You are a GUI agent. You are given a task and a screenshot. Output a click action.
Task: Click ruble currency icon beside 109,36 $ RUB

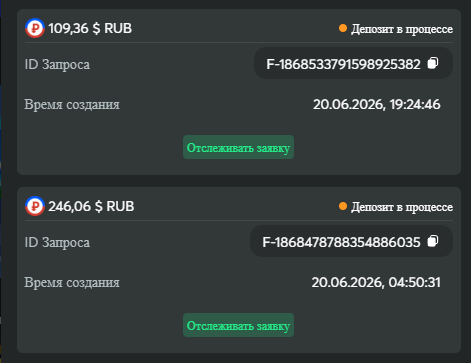[x=35, y=28]
